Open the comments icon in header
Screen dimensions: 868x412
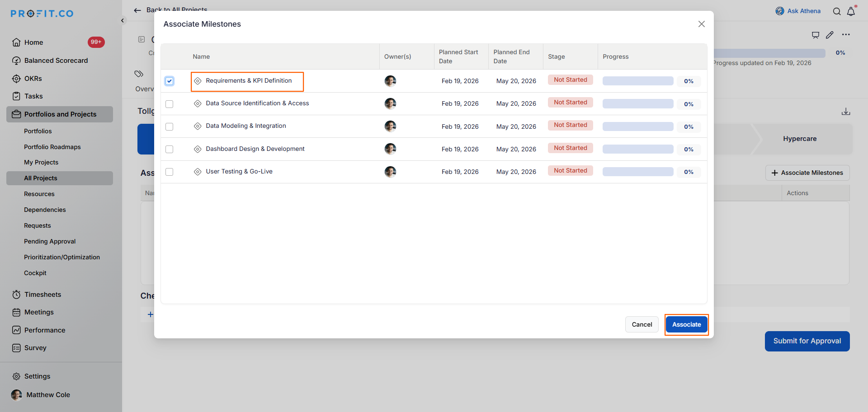tap(816, 35)
